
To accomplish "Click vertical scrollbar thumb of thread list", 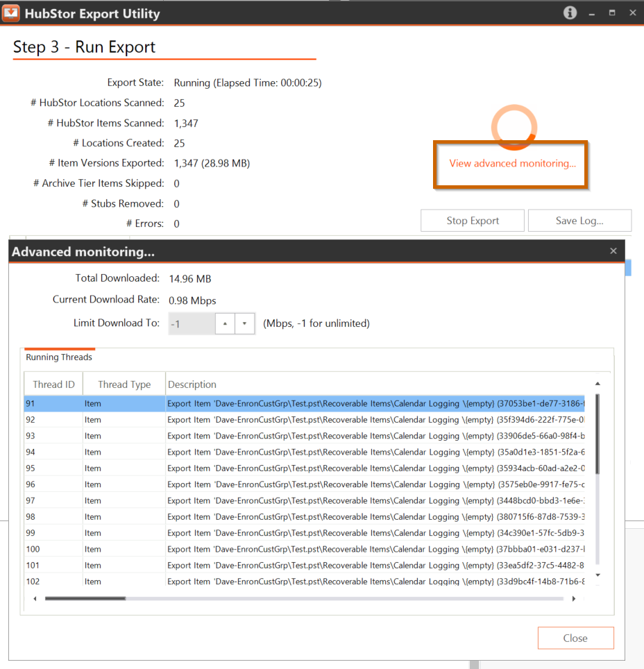I will tap(598, 434).
